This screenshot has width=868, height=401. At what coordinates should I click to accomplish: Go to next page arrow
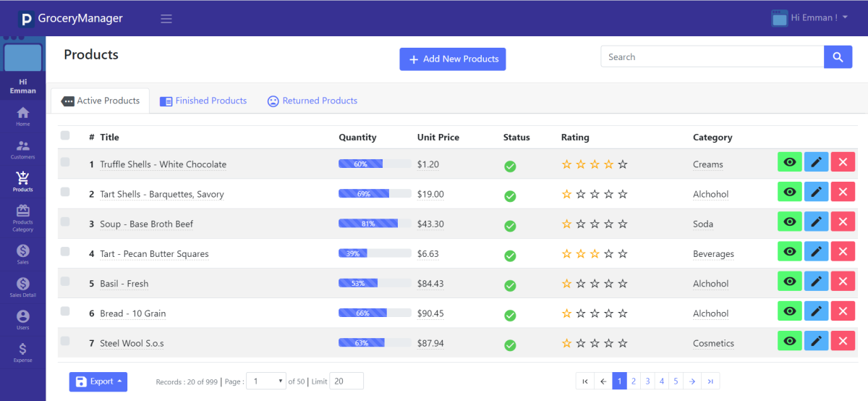pyautogui.click(x=692, y=381)
